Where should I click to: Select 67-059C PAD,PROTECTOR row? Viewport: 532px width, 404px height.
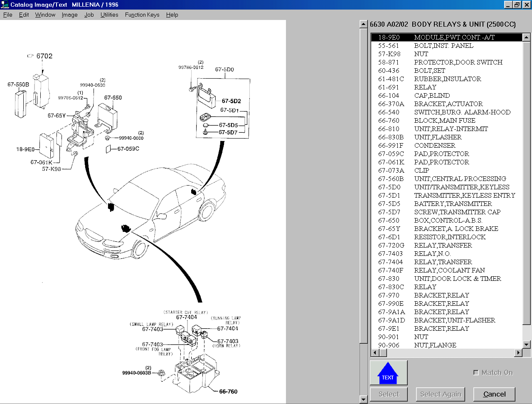pyautogui.click(x=446, y=154)
